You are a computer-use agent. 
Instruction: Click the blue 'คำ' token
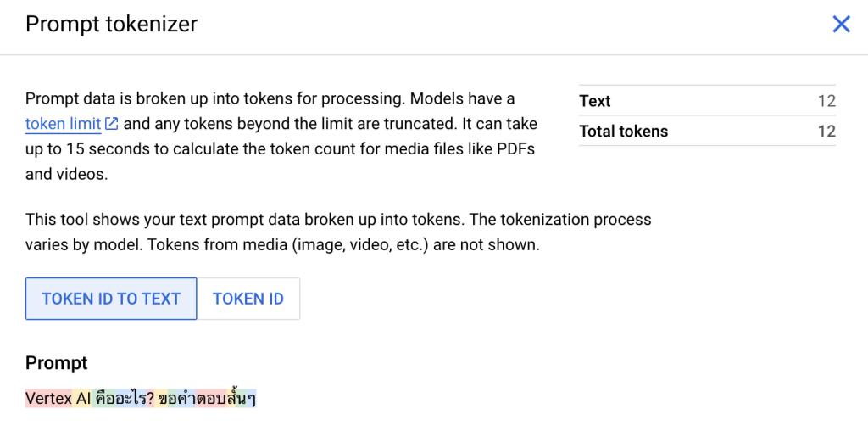tap(186, 398)
